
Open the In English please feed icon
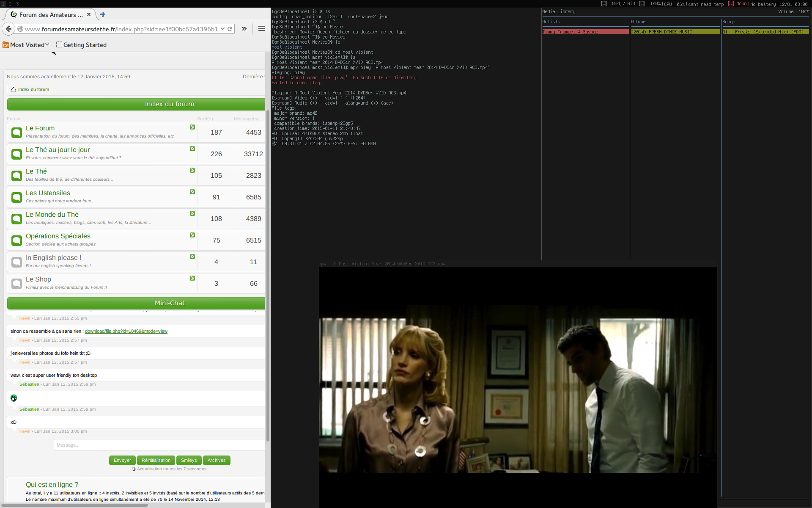tap(192, 257)
